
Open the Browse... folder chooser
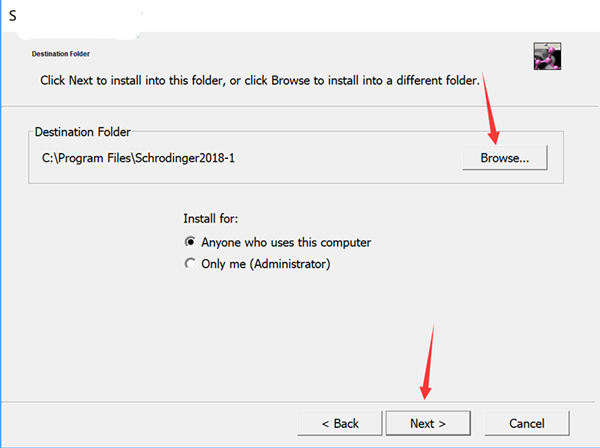pos(504,157)
